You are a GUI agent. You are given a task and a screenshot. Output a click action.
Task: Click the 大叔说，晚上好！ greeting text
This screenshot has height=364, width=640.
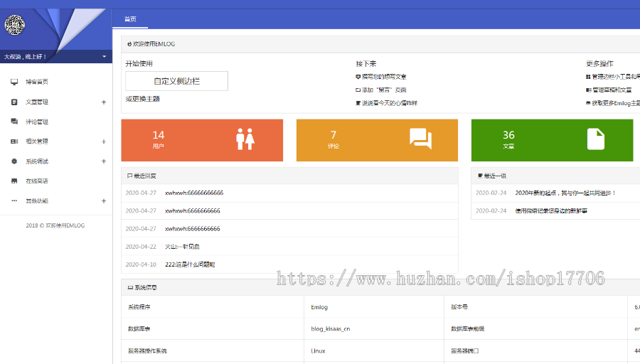(x=25, y=57)
